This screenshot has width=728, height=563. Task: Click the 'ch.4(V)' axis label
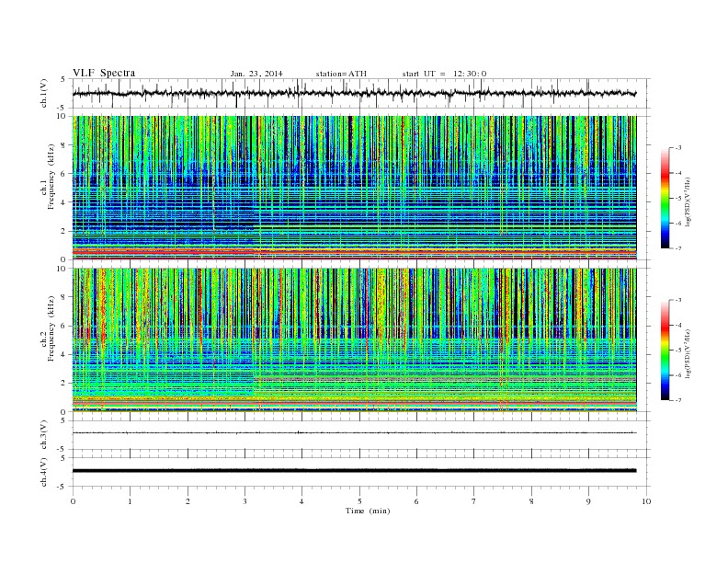tap(44, 472)
